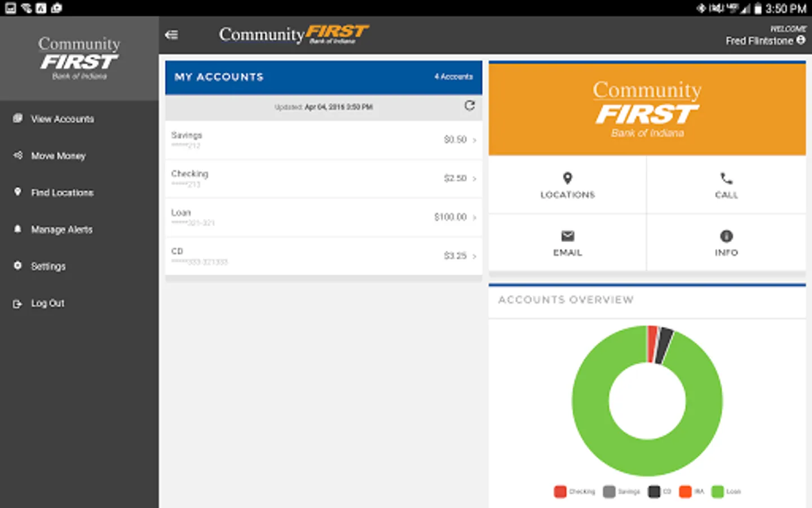Click the Log Out exit icon

(x=17, y=303)
